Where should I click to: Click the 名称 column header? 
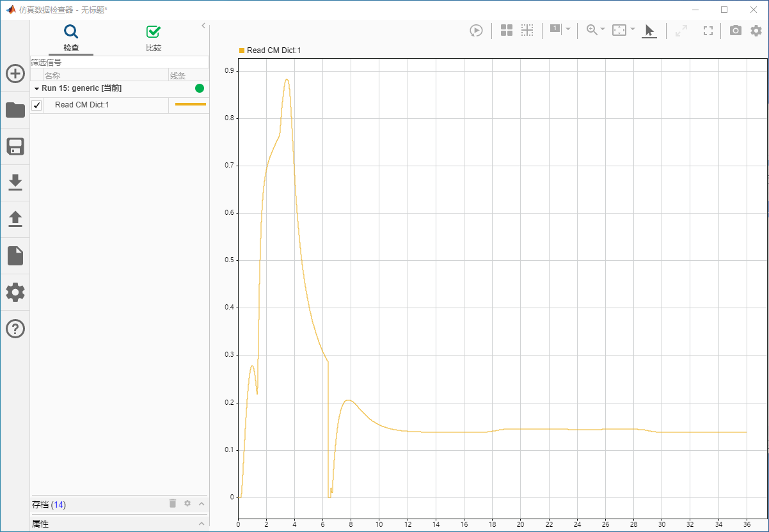tap(106, 75)
